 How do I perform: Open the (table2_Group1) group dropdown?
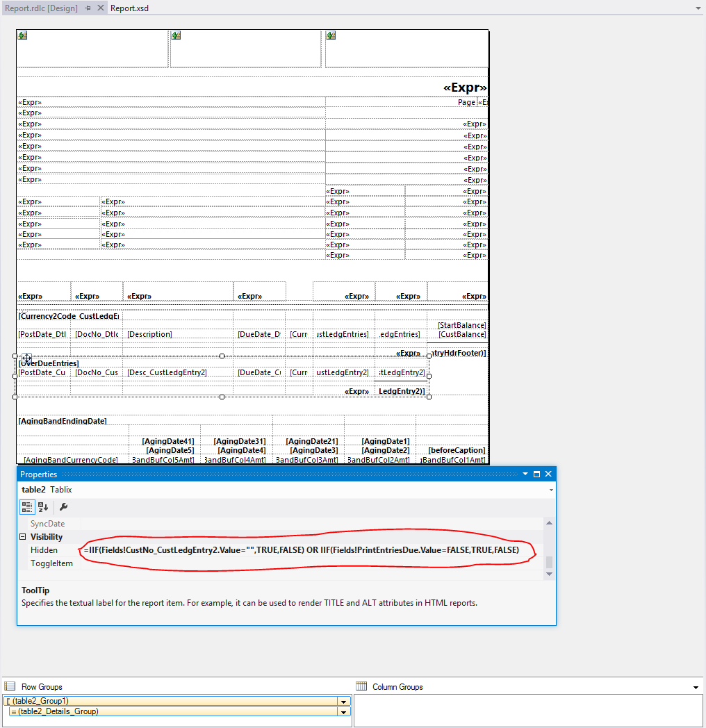click(x=343, y=701)
